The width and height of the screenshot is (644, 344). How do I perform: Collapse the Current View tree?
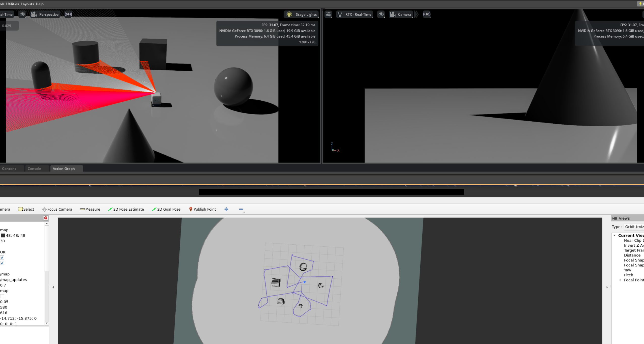pos(615,235)
